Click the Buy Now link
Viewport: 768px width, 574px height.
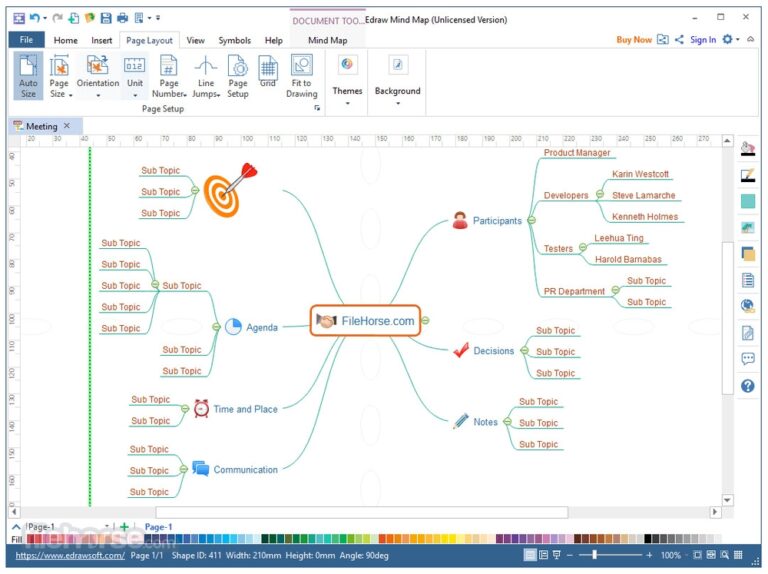[633, 40]
